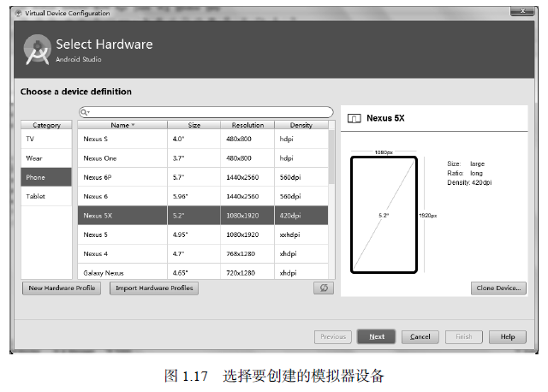Image resolution: width=548 pixels, height=392 pixels.
Task: Click Next to continue
Action: [377, 337]
